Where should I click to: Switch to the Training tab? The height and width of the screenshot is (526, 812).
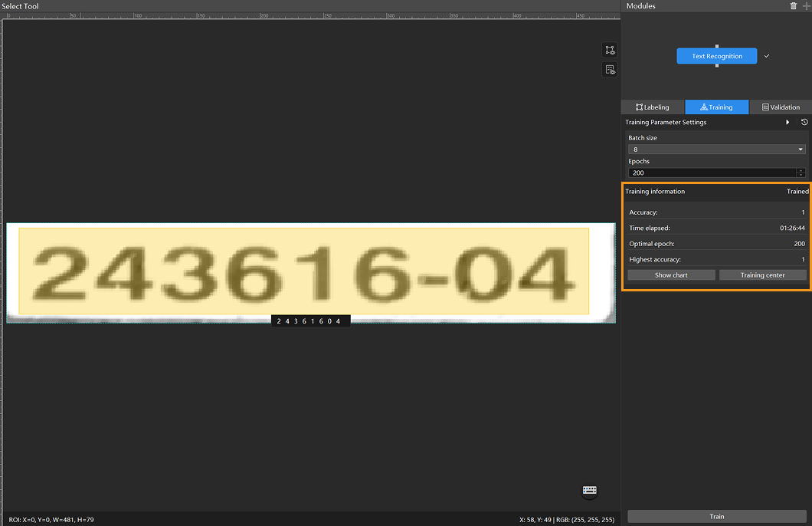pos(717,107)
